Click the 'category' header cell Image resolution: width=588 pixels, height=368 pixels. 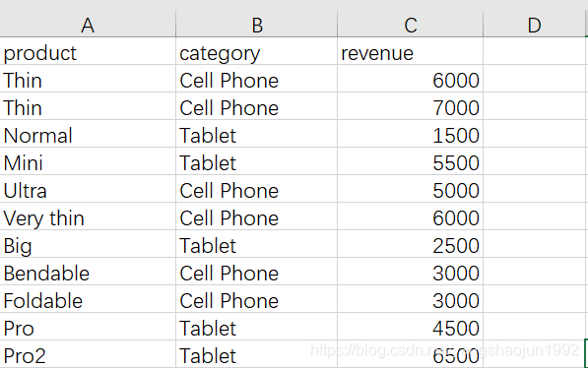click(x=256, y=51)
